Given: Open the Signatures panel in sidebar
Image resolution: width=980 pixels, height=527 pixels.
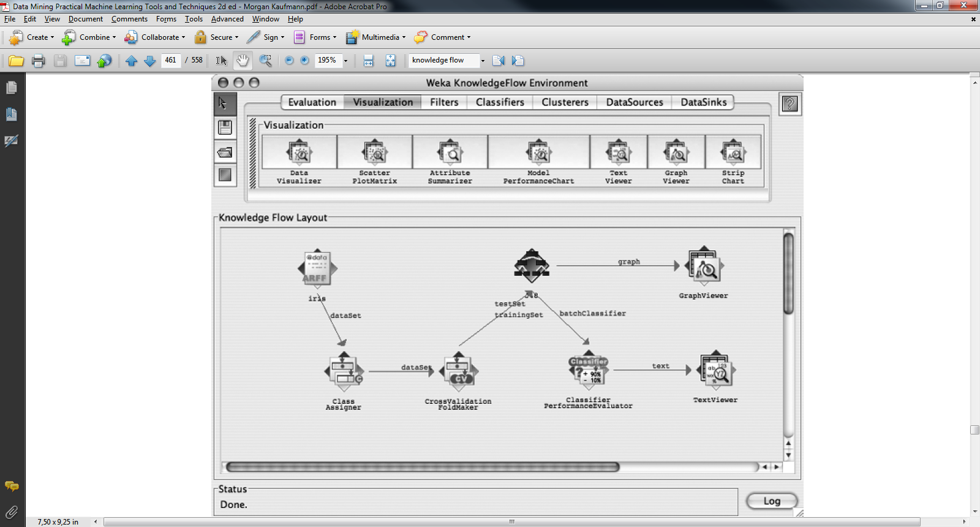Looking at the screenshot, I should click(12, 141).
